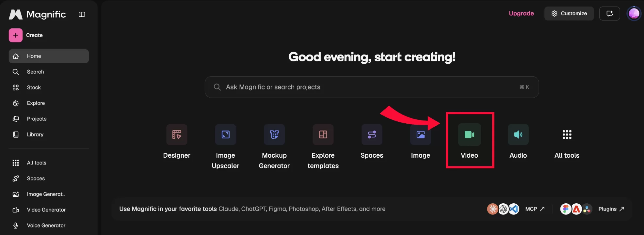Image resolution: width=644 pixels, height=235 pixels.
Task: Click the Upgrade link
Action: (521, 13)
